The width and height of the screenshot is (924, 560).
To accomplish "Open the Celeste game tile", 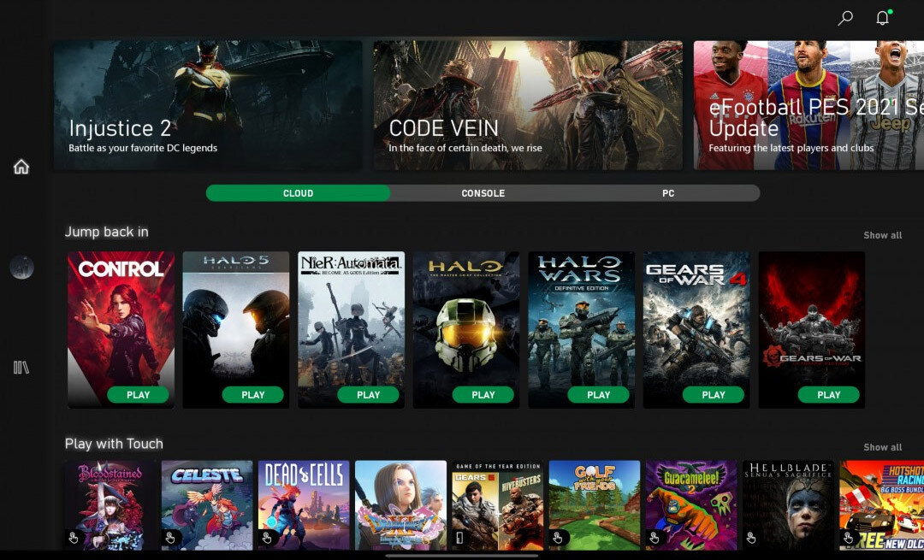I will (207, 505).
